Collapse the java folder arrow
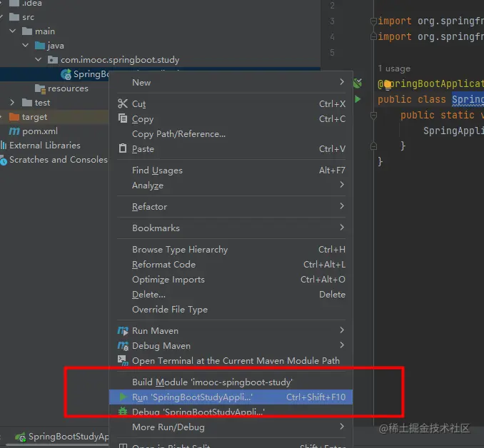 tap(26, 46)
